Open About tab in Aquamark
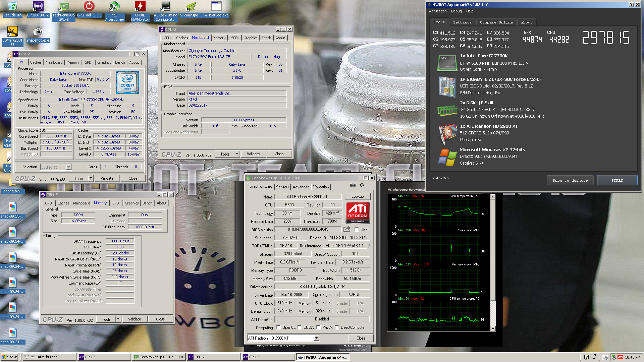This screenshot has height=362, width=644. coord(526,22)
